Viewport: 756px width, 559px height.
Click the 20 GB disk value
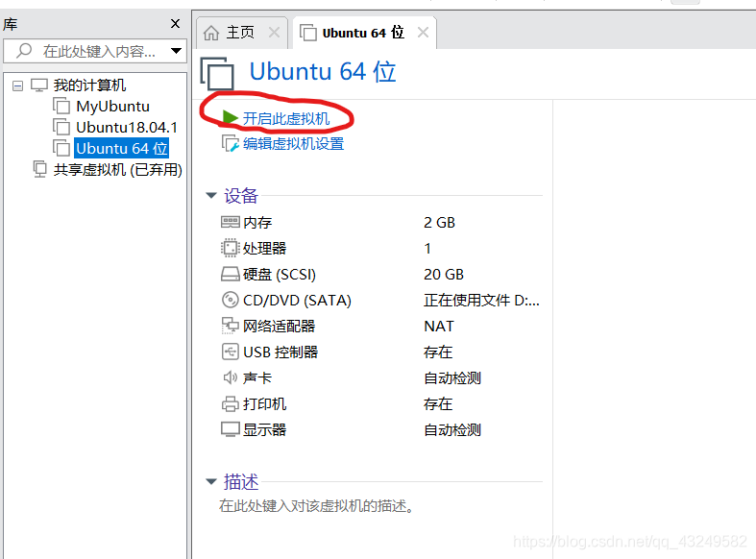click(444, 274)
